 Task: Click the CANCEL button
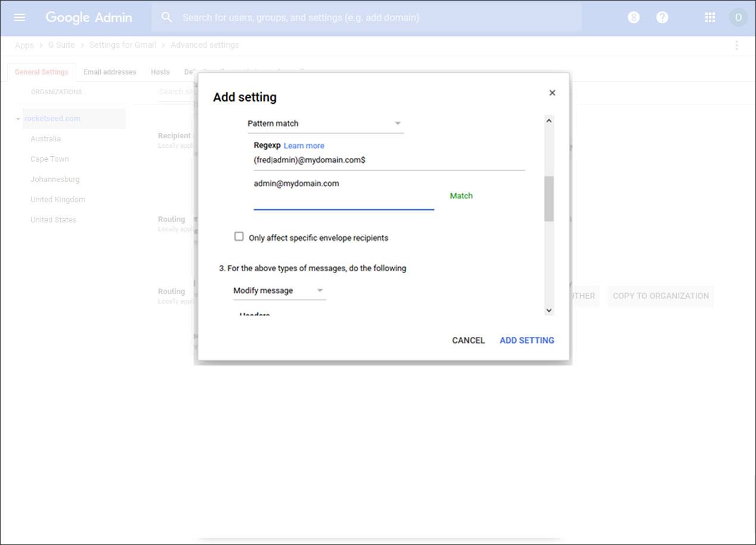click(468, 340)
